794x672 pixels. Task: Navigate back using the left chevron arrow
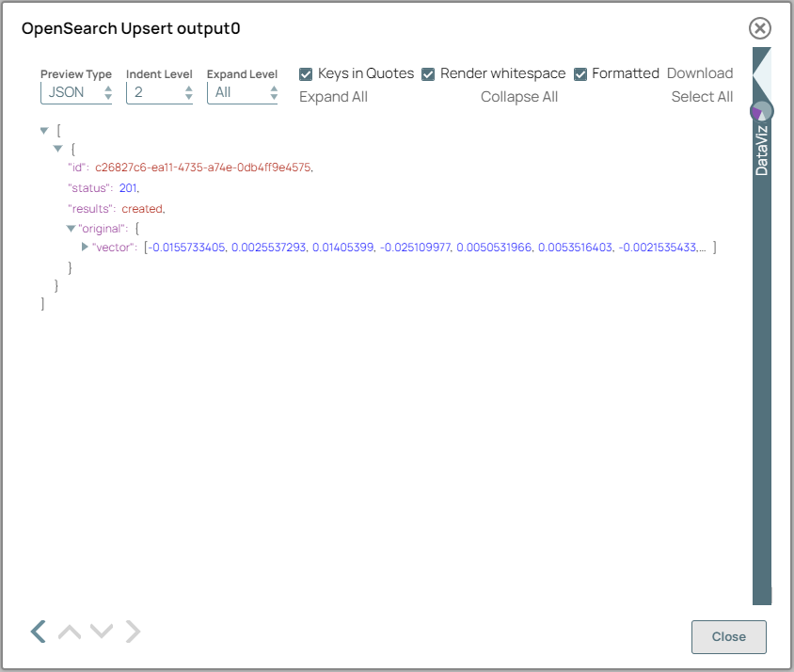38,632
